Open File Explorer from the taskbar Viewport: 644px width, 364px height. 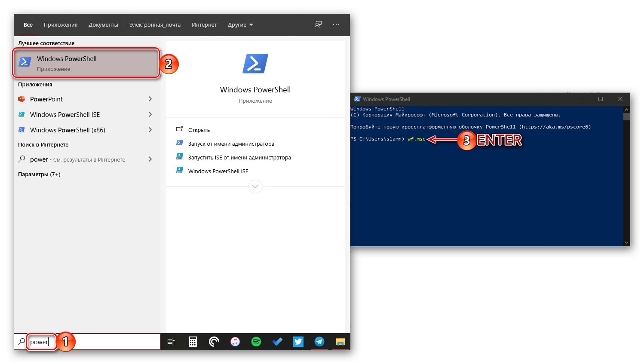pyautogui.click(x=340, y=342)
